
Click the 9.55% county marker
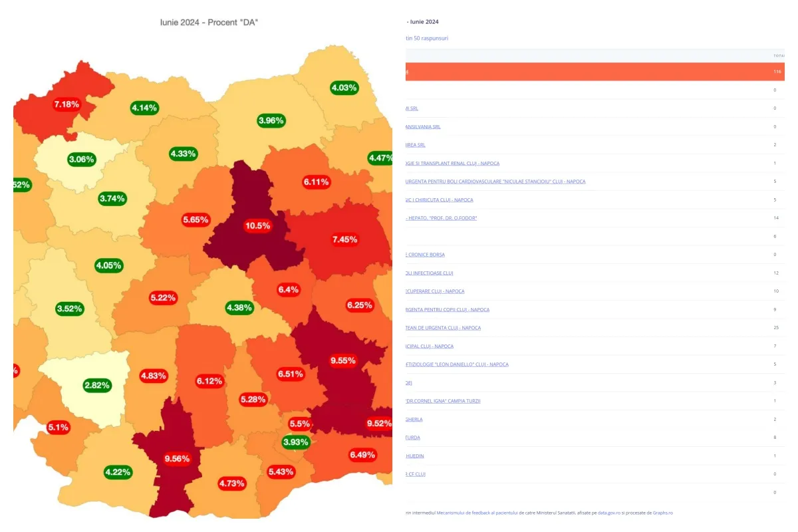pyautogui.click(x=343, y=360)
